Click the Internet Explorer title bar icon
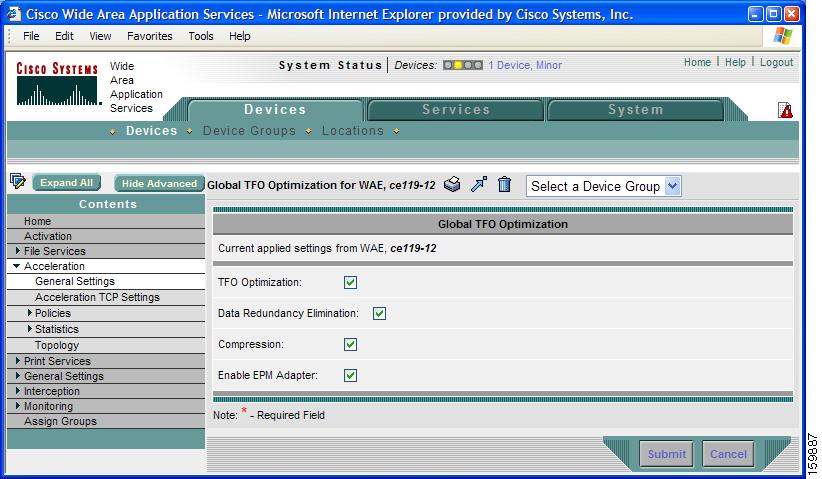Viewport: 822px width, 479px height. click(14, 14)
